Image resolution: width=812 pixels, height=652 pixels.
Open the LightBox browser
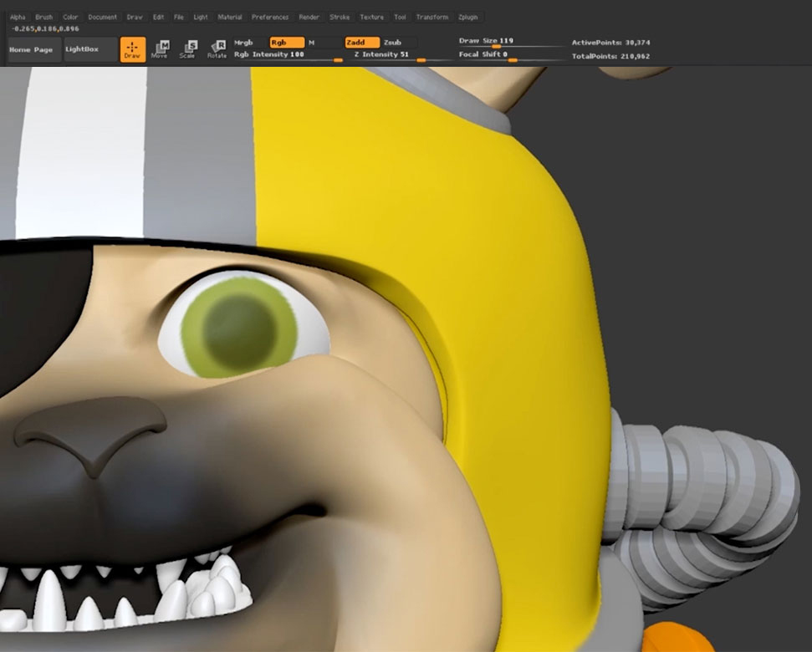click(89, 49)
